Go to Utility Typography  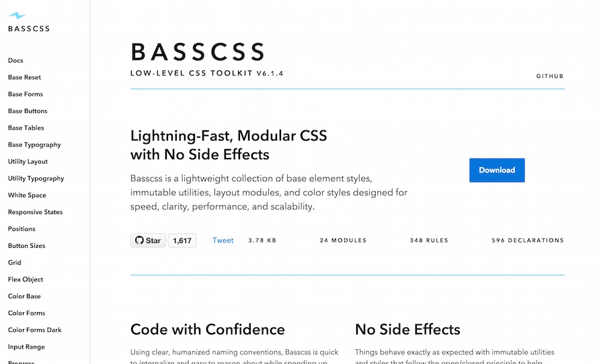point(36,178)
